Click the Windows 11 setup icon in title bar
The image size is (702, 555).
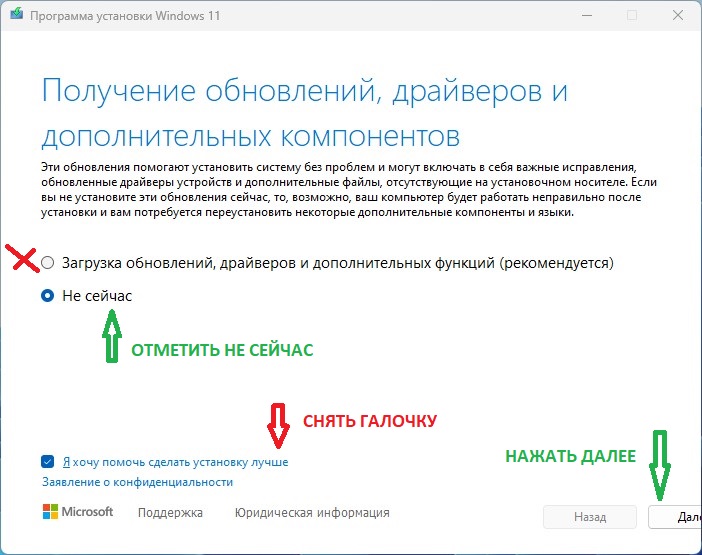pos(17,14)
